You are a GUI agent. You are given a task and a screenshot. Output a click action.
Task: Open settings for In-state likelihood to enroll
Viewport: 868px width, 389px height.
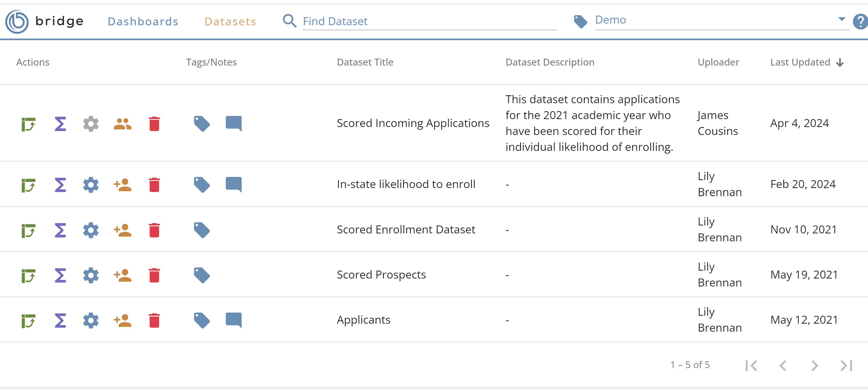pos(91,185)
